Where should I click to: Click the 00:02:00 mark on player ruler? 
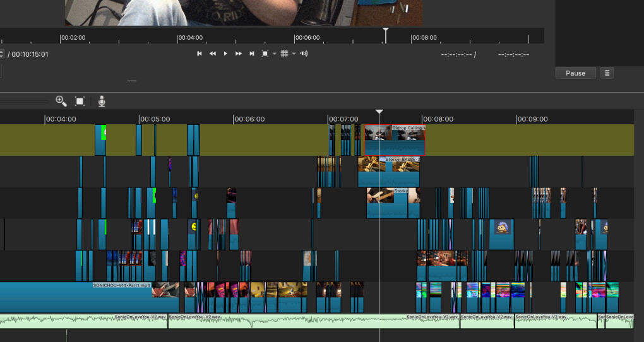(x=73, y=37)
